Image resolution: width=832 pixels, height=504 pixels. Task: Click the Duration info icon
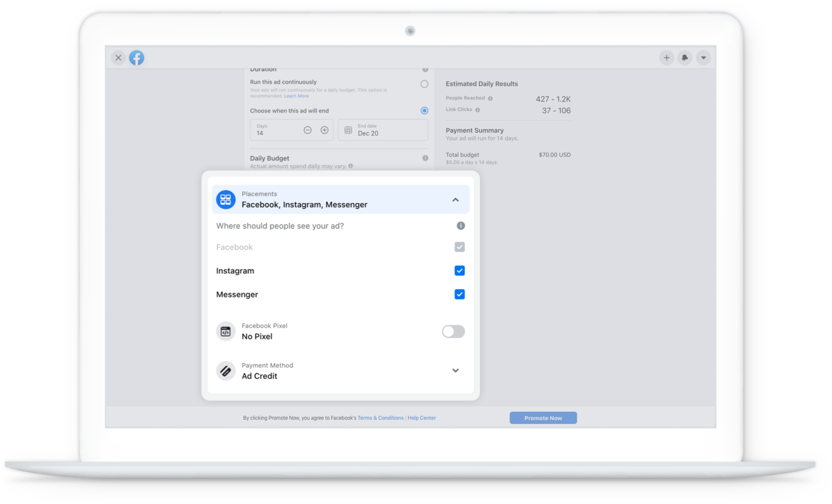pos(425,69)
